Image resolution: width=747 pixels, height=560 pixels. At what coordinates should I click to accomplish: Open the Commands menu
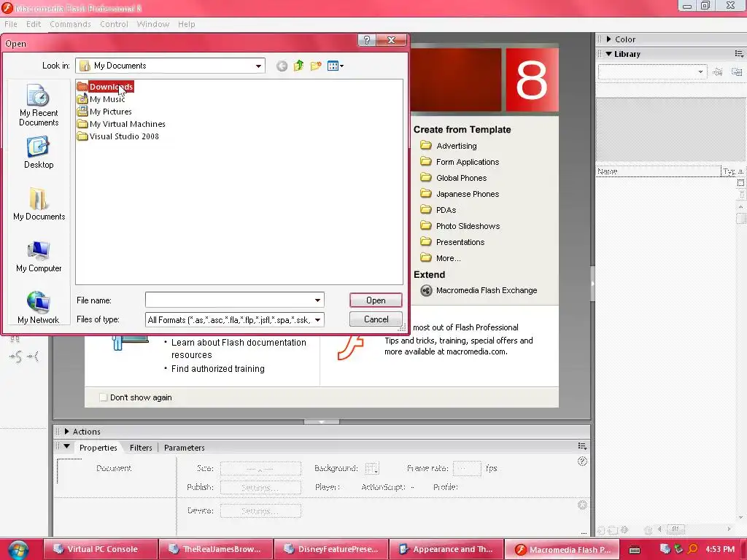(70, 24)
